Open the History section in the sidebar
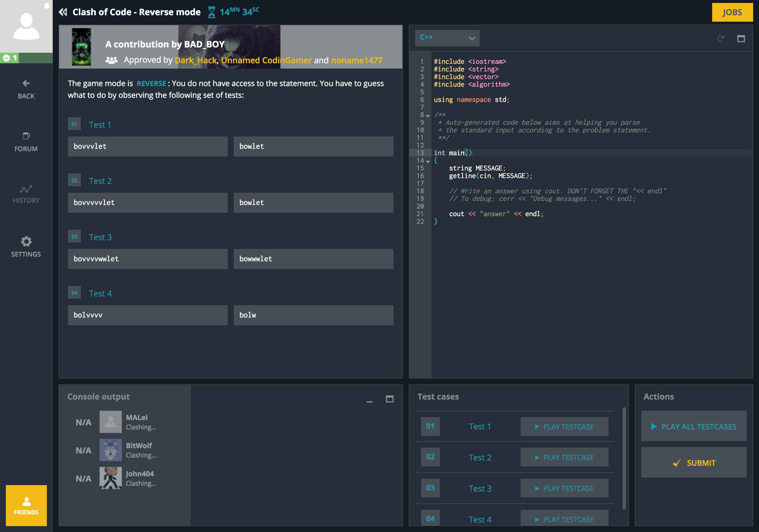 click(x=26, y=194)
